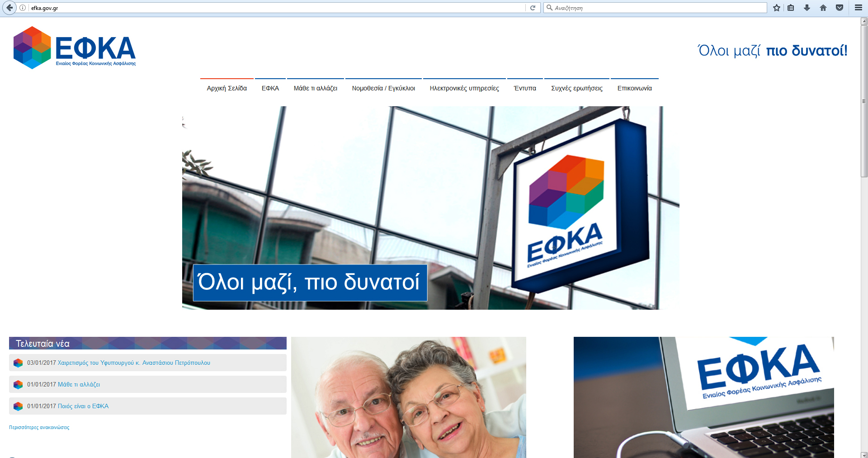Screen dimensions: 868x458
Task: Click the ΕΦΚΑ logo in page header
Action: (x=75, y=48)
